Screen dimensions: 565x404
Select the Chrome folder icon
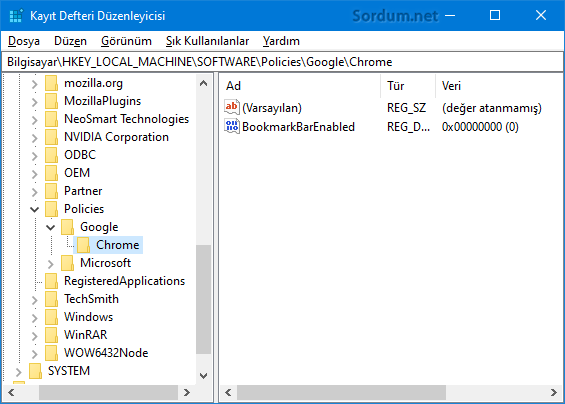coord(83,245)
